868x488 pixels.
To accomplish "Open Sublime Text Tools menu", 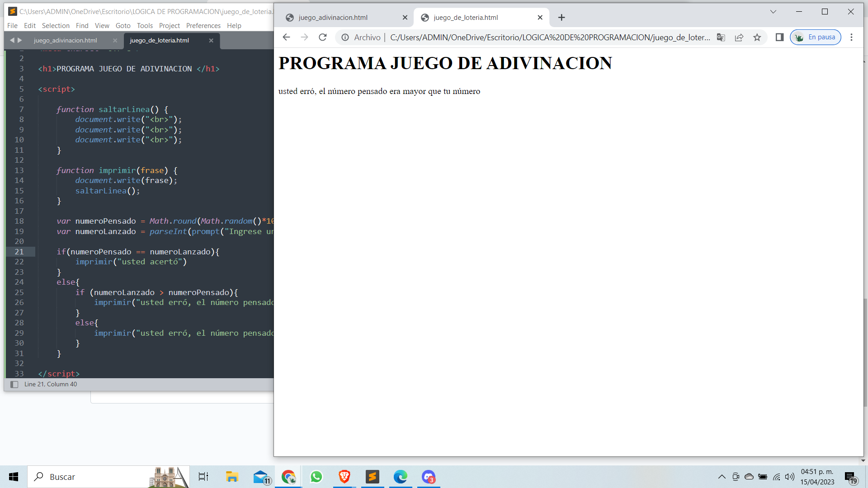I will (145, 25).
